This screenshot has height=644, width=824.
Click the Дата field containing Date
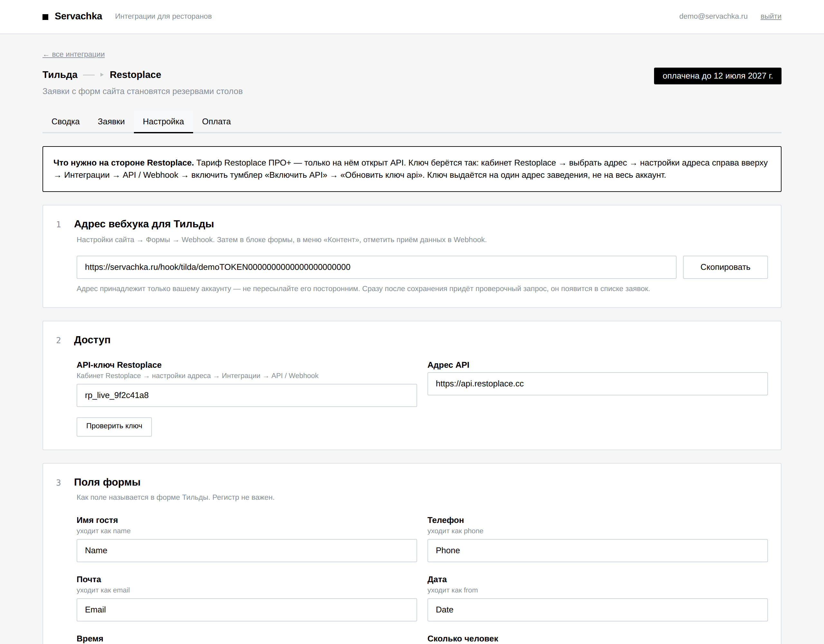pyautogui.click(x=597, y=610)
